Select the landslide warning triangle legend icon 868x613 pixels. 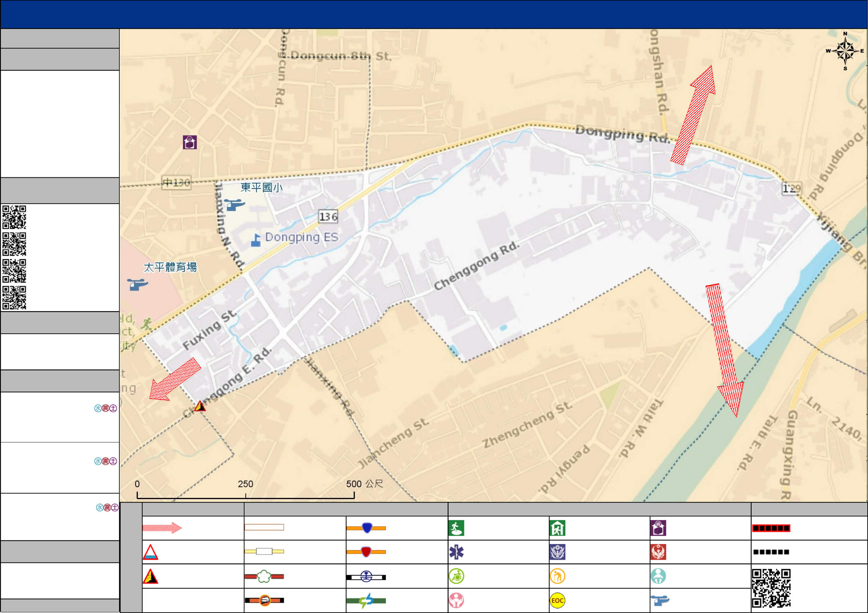coord(151,576)
